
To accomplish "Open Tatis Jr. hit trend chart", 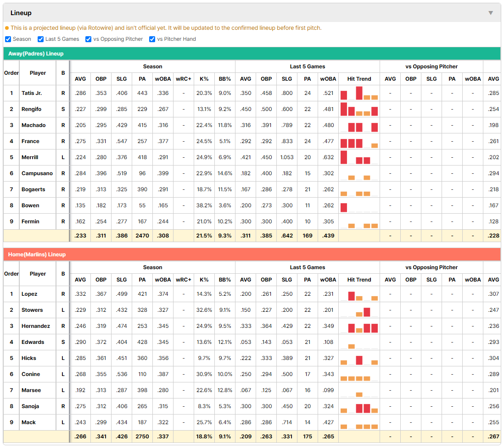I will 359,93.
